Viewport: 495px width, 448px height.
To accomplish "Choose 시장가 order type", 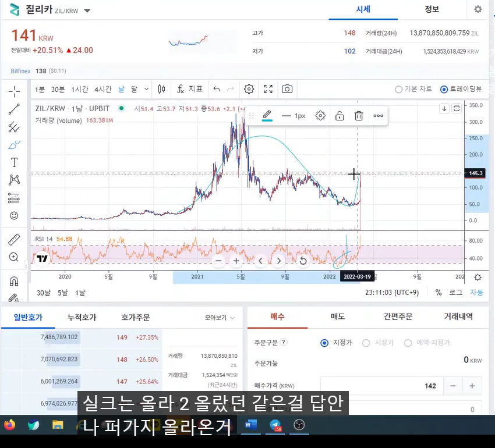I will [x=378, y=343].
